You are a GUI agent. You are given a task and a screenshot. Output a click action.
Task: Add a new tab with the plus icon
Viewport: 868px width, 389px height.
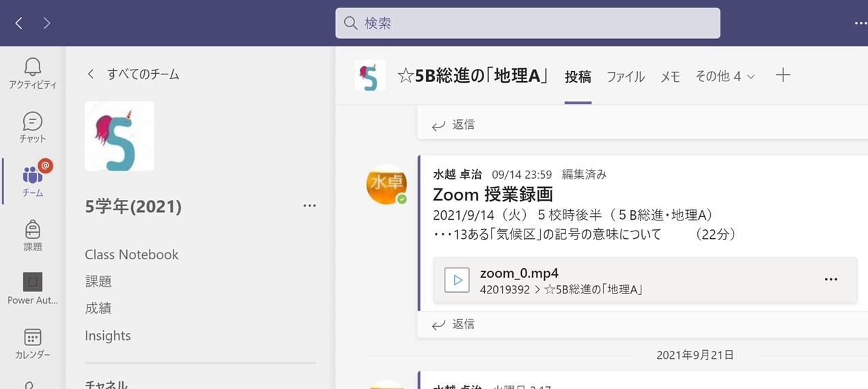[x=783, y=75]
